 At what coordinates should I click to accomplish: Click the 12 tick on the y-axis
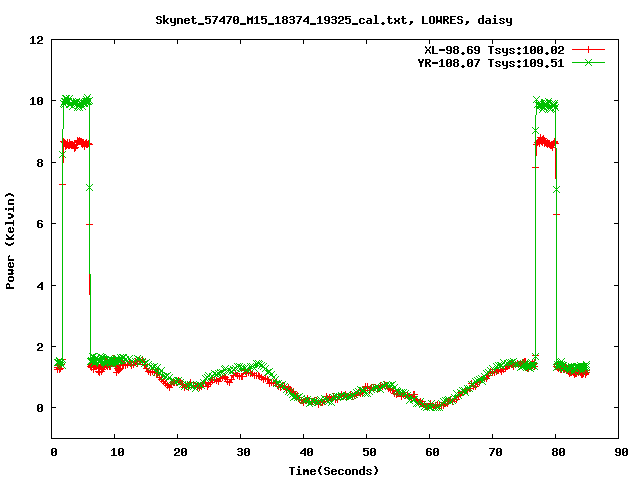[x=37, y=40]
